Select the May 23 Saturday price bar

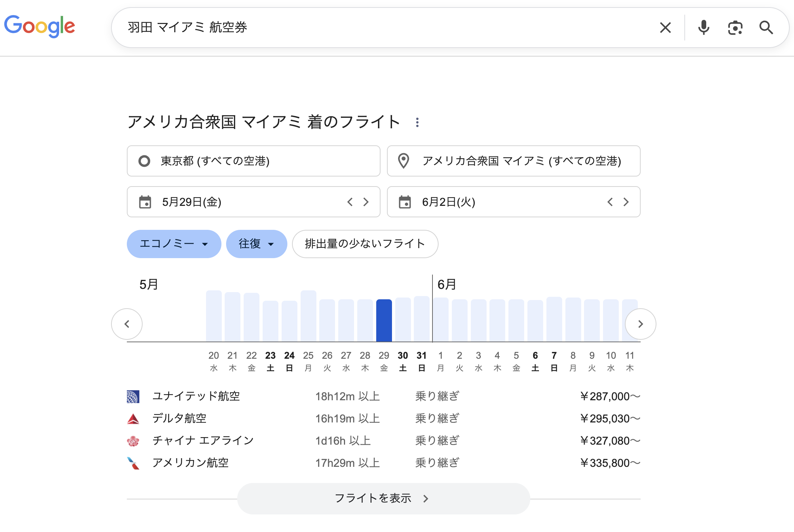(271, 321)
